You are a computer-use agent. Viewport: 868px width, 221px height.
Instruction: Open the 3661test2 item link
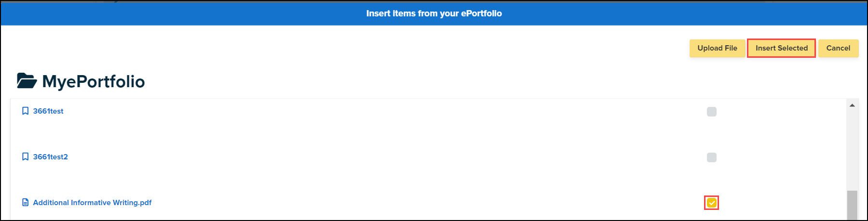coord(51,157)
